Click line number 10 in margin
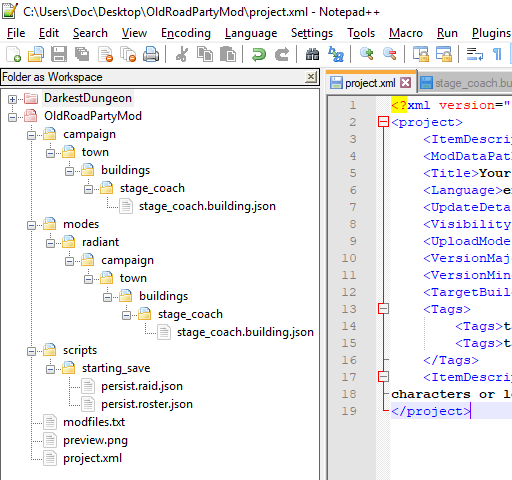The image size is (512, 480). 349,258
